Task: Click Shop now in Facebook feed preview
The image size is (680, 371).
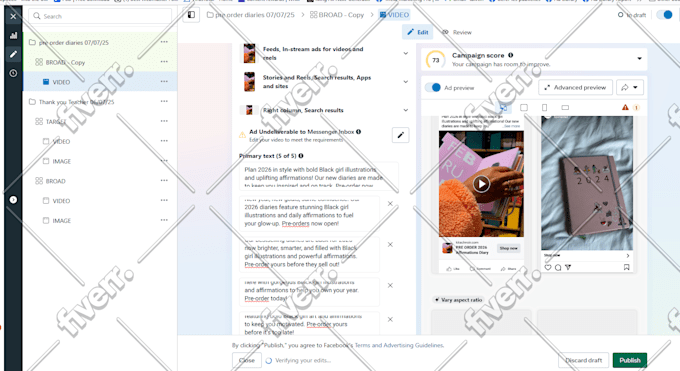Action: click(x=508, y=248)
